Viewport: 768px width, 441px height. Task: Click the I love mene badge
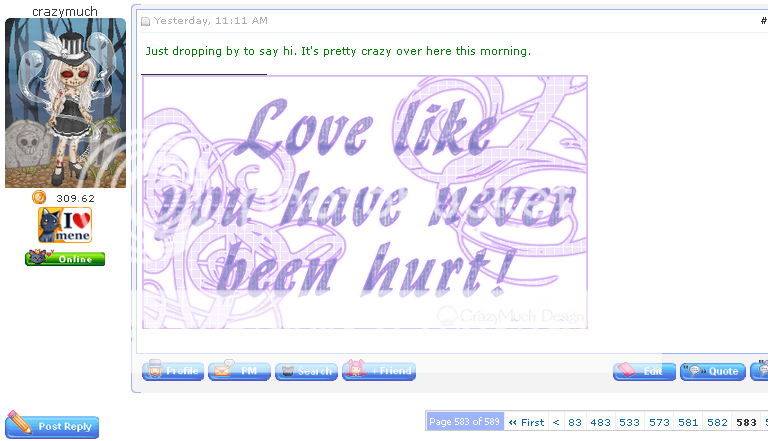click(65, 225)
